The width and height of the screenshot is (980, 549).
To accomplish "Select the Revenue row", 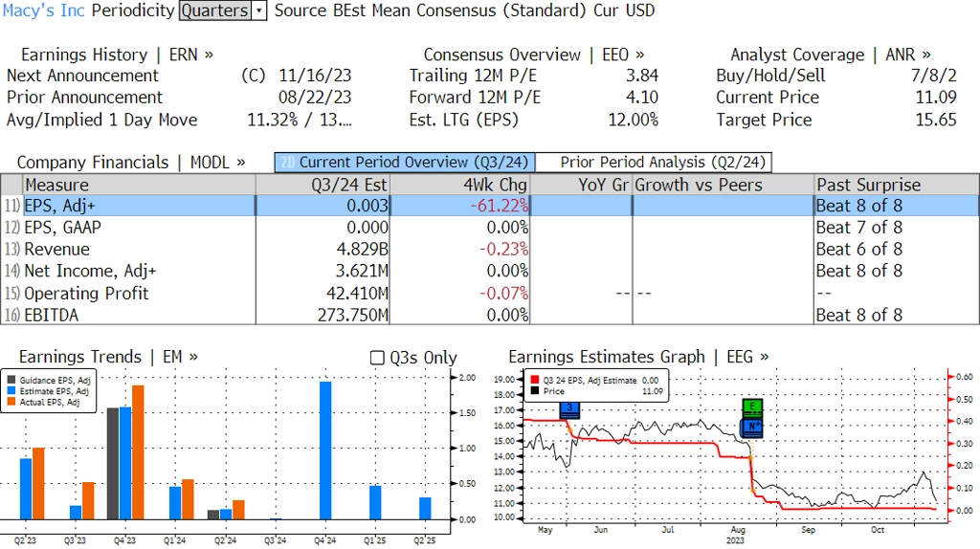I will [490, 250].
